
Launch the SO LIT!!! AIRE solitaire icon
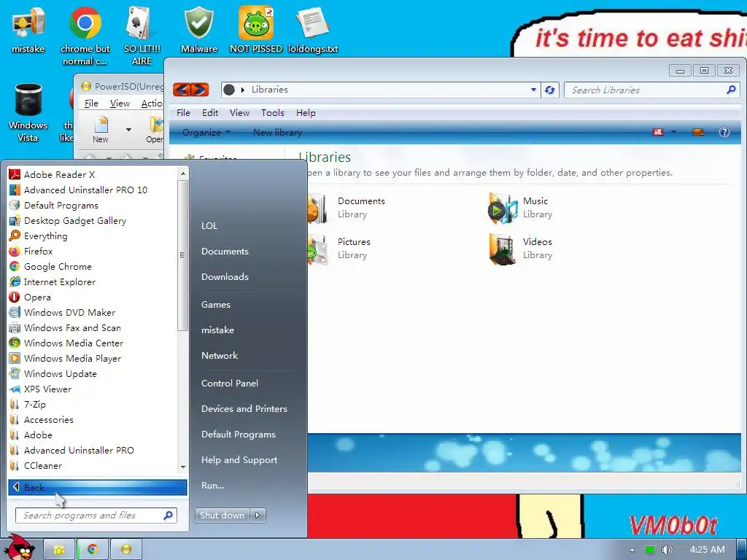(x=142, y=35)
